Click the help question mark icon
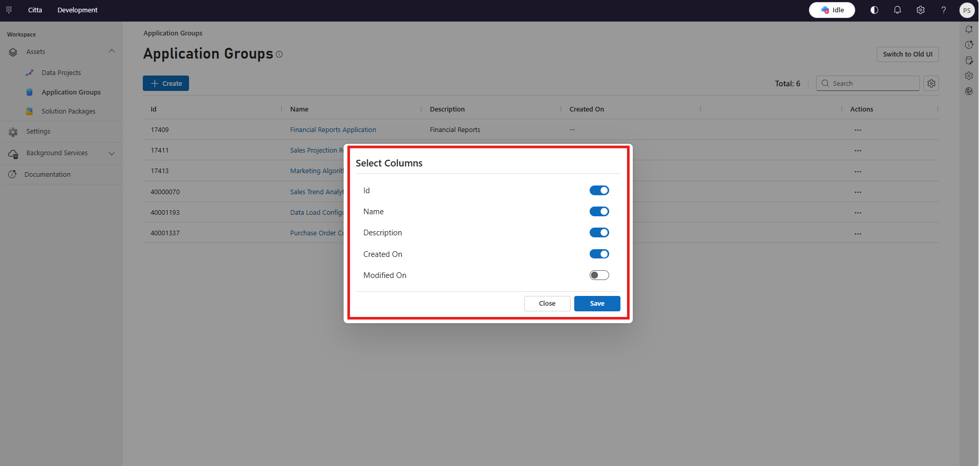 pyautogui.click(x=944, y=10)
